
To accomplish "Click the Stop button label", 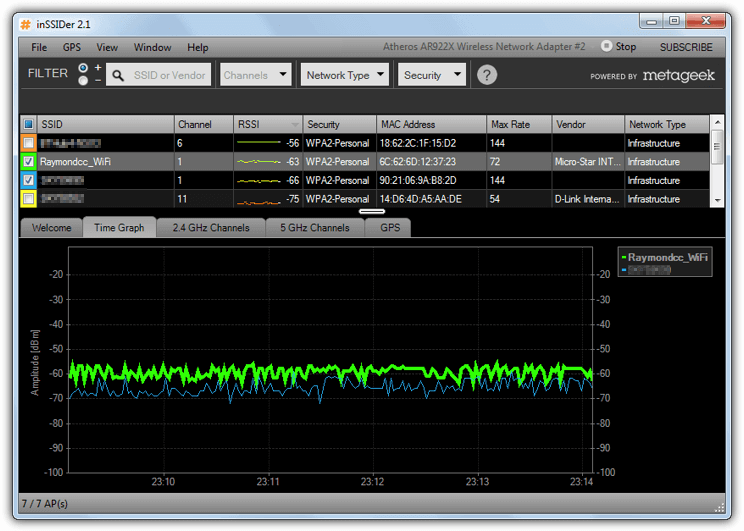I will click(626, 47).
